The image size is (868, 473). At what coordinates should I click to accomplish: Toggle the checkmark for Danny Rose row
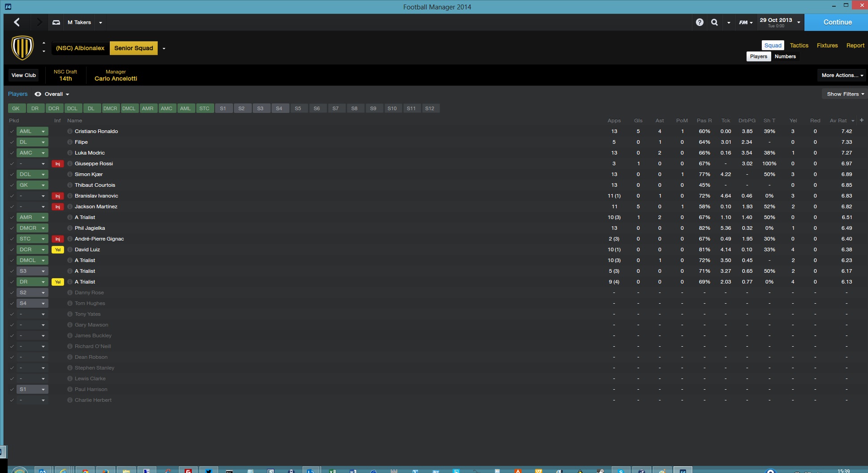12,293
